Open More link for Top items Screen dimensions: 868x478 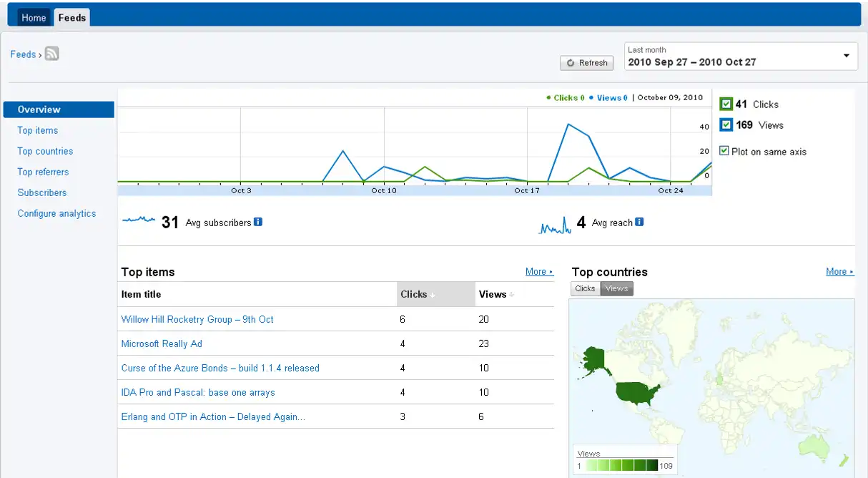click(x=539, y=271)
